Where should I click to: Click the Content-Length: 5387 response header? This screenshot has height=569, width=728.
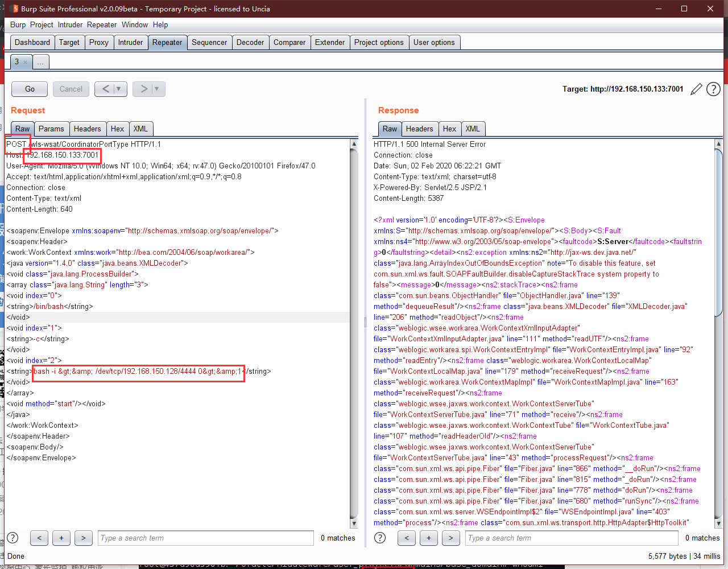click(x=408, y=198)
